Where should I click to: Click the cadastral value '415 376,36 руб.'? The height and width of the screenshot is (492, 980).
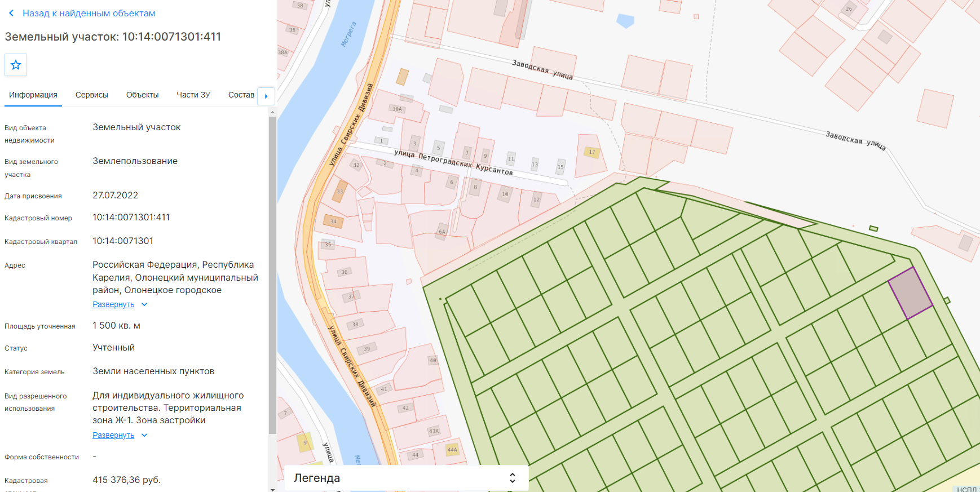coord(127,480)
